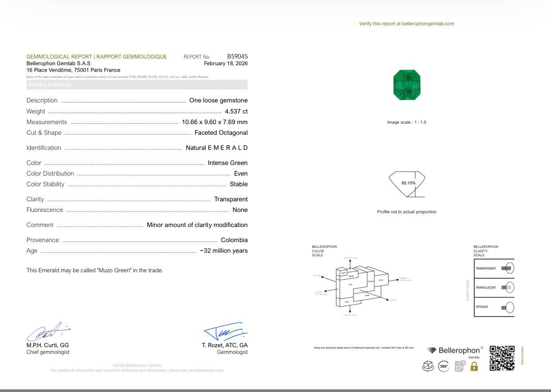Click the Vivid saturation block on color scale
Image resolution: width=551 pixels, height=392 pixels.
381,280
